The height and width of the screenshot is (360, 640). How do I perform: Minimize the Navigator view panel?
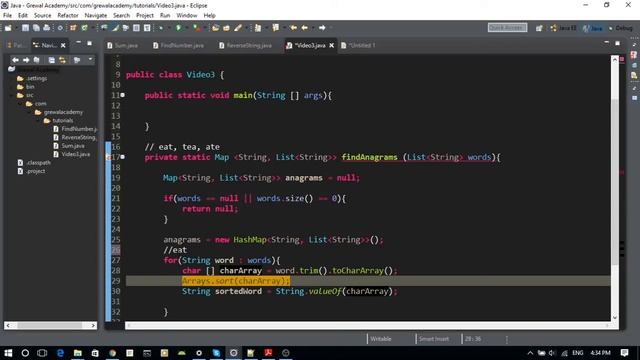[78, 43]
